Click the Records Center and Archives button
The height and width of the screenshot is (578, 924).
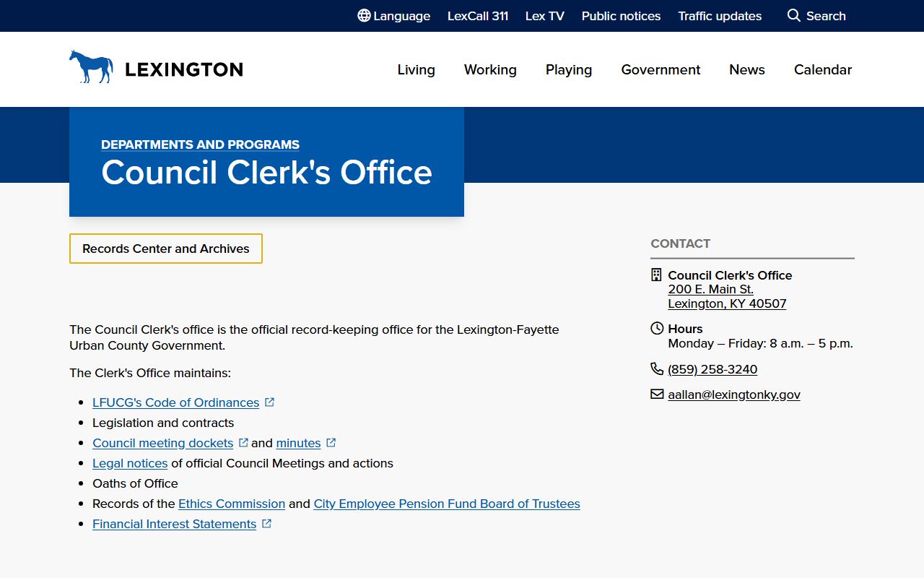166,249
